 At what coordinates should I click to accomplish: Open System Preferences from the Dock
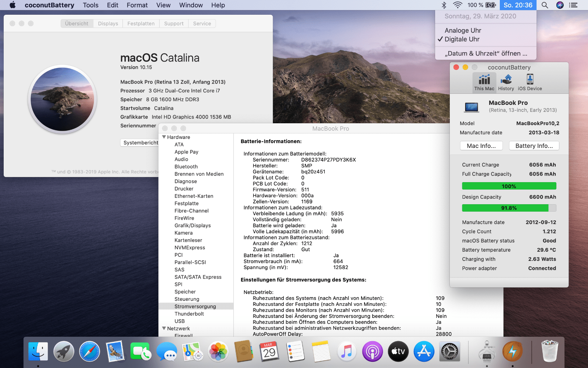pos(449,351)
